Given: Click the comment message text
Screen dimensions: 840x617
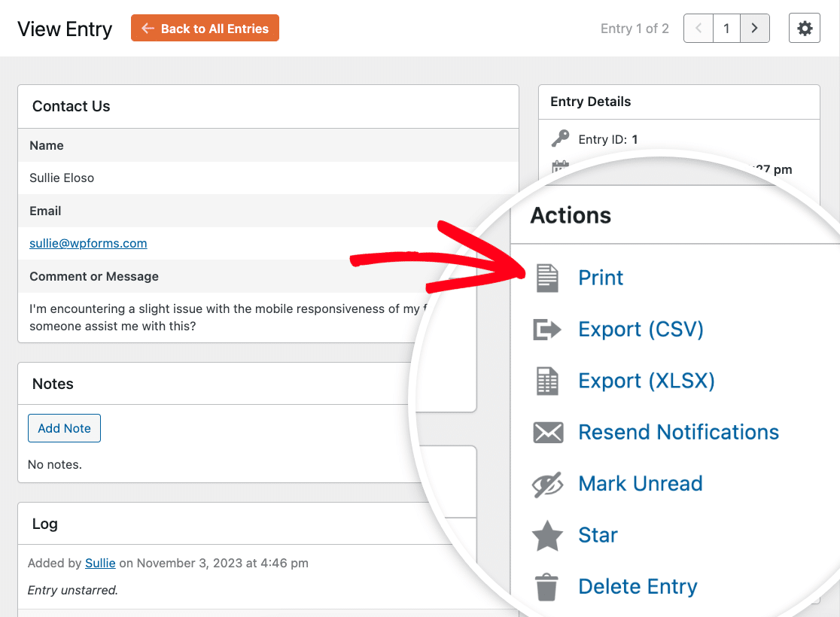Looking at the screenshot, I should pyautogui.click(x=227, y=318).
